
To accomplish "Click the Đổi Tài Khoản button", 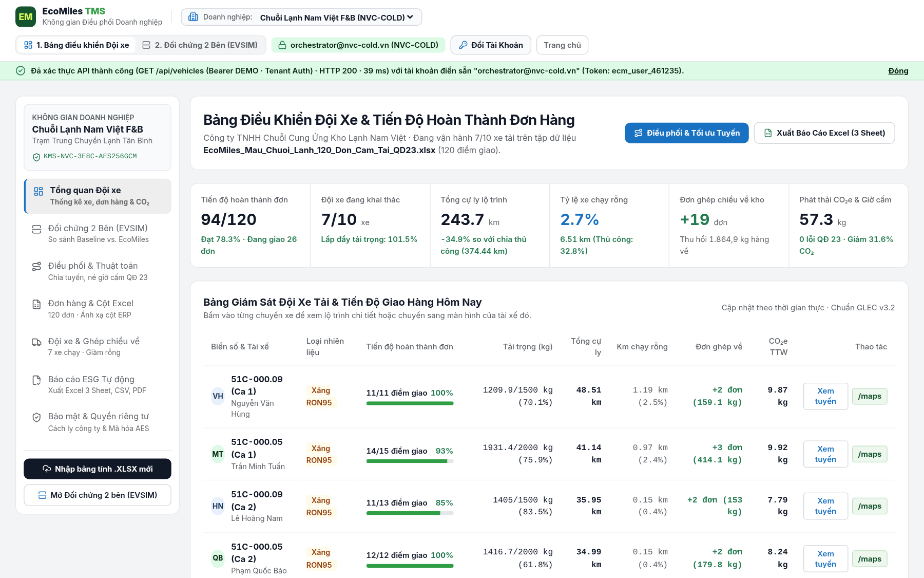I will point(491,45).
